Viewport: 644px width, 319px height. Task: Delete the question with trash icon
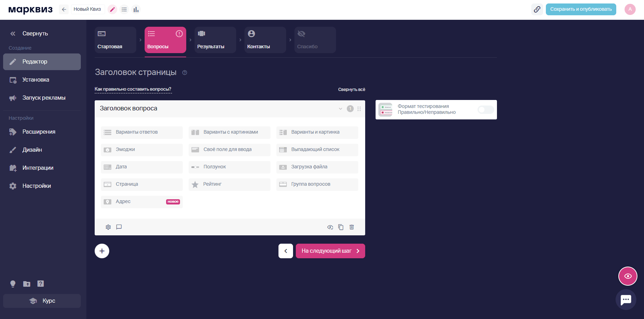pos(352,227)
